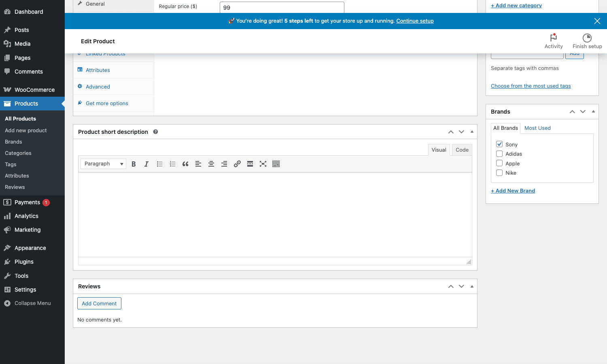Insert a numbered list
Image resolution: width=607 pixels, height=364 pixels.
172,164
